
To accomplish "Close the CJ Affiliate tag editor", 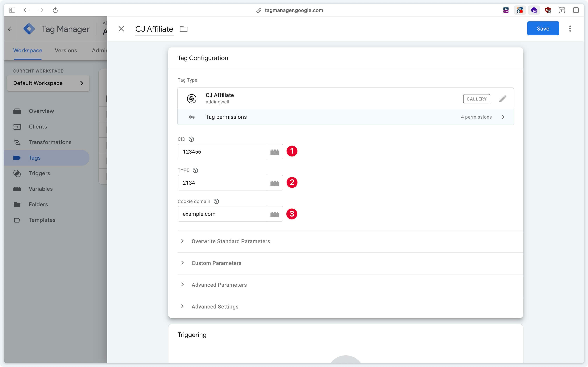I will point(121,29).
